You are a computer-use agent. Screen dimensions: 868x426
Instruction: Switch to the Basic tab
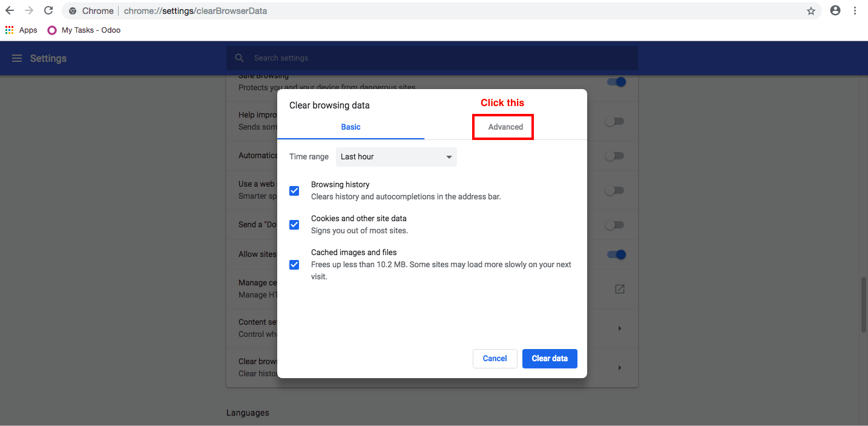(350, 127)
